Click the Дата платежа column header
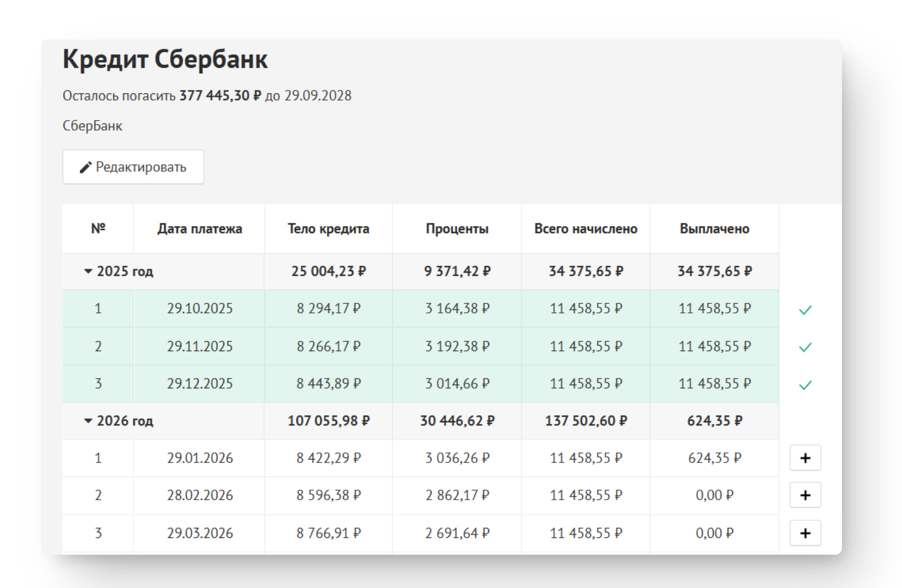This screenshot has height=588, width=902. tap(200, 228)
